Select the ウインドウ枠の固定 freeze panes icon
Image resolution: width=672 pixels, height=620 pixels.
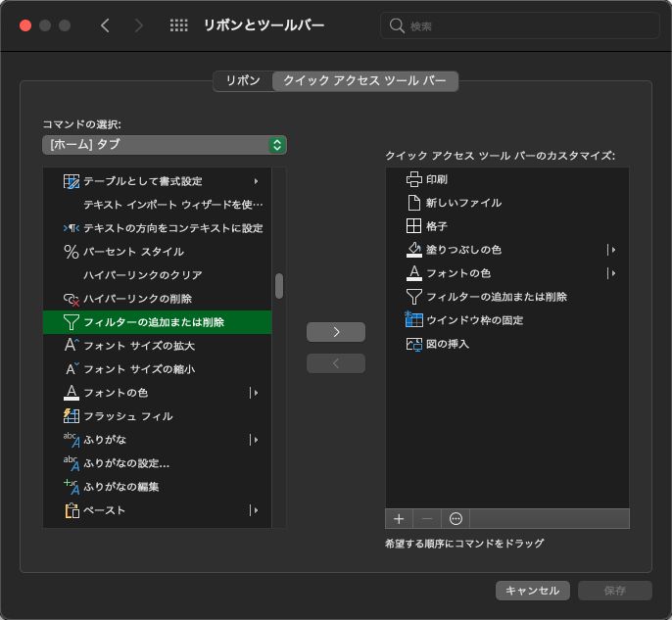tap(413, 320)
